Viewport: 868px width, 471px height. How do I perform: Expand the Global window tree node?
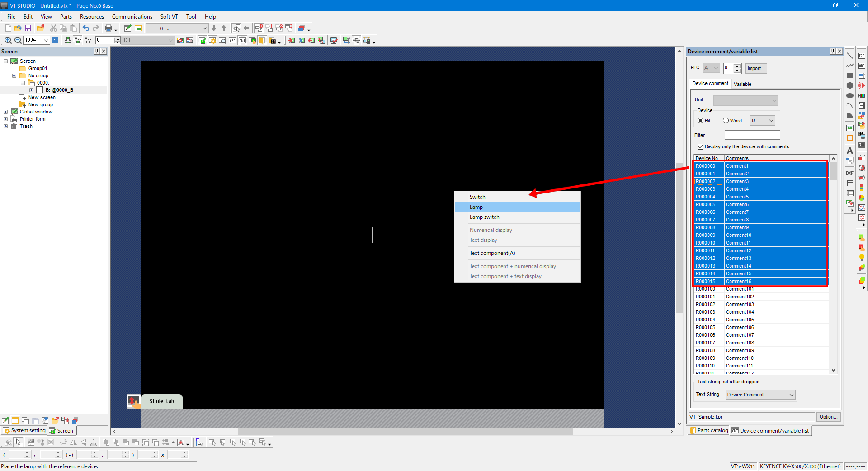(5, 112)
